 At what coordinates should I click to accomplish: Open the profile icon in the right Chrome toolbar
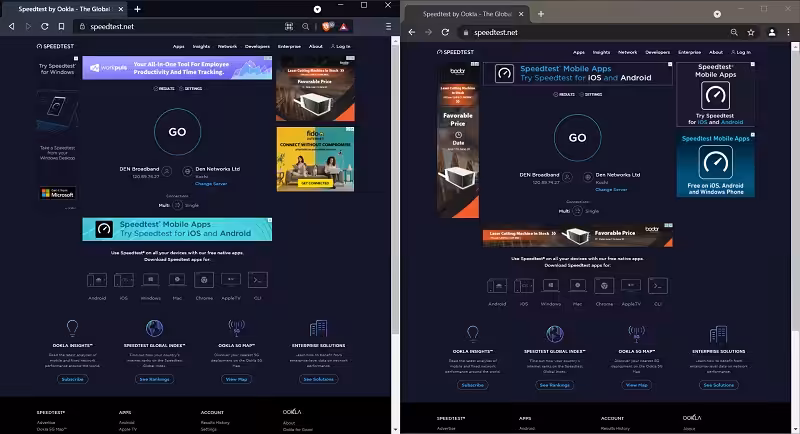[772, 32]
